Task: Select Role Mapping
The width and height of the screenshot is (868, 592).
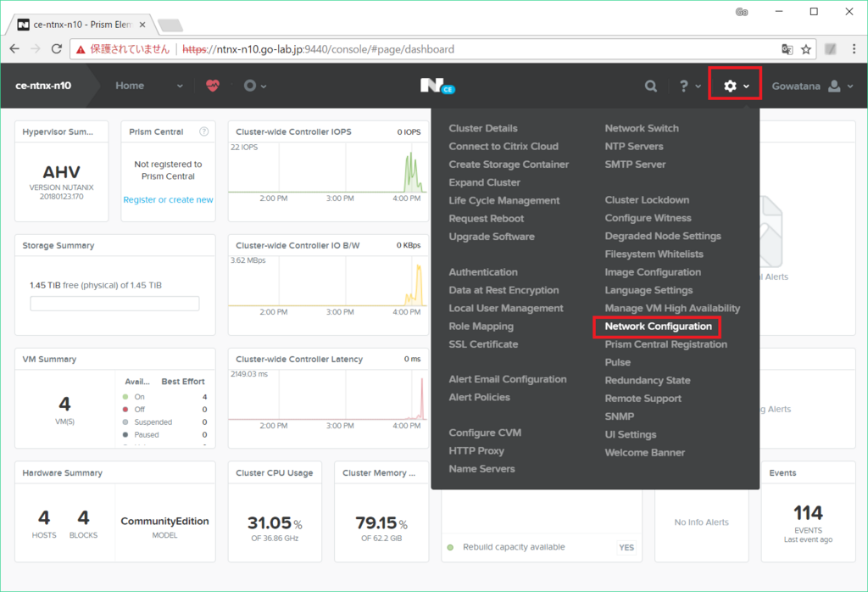Action: click(481, 327)
